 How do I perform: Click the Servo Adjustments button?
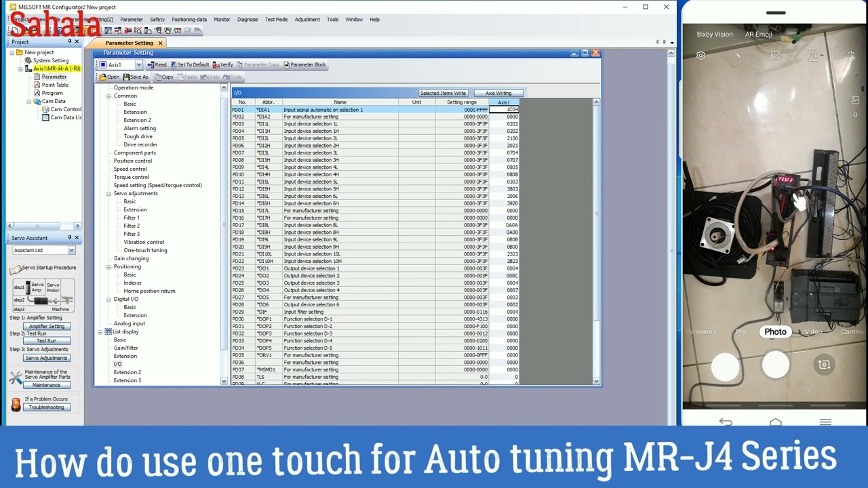click(47, 358)
